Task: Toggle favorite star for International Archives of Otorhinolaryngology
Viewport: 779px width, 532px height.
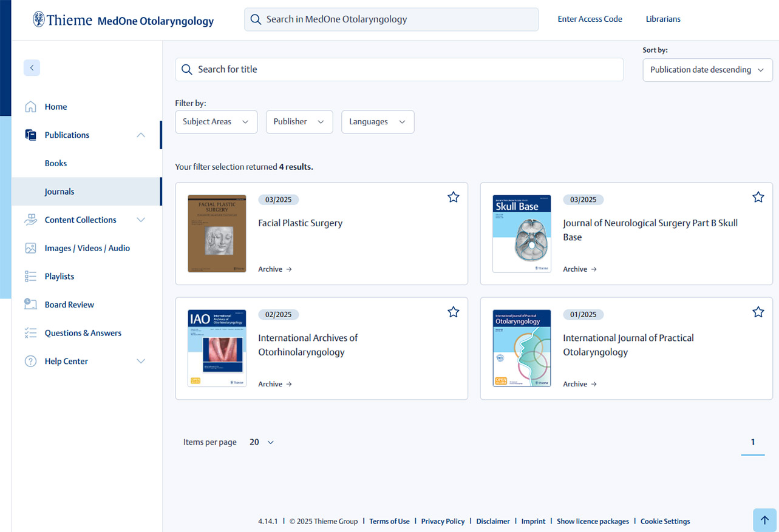Action: click(x=453, y=312)
